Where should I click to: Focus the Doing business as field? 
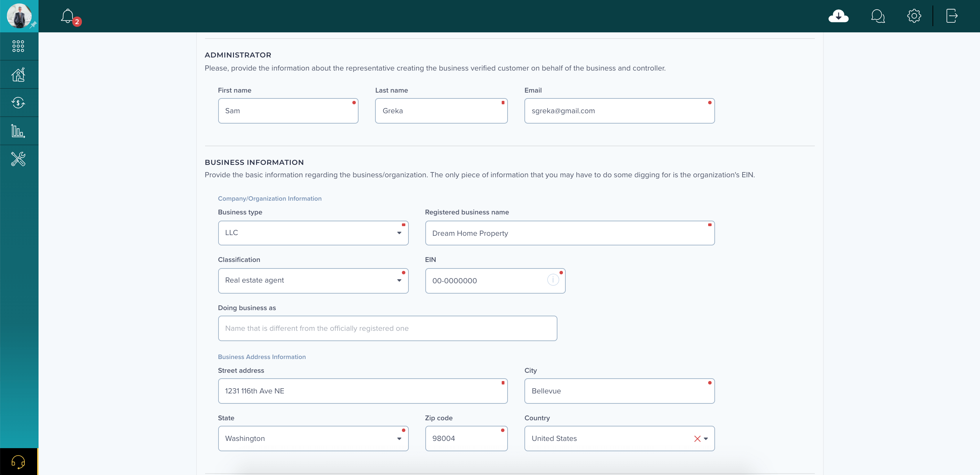(x=388, y=328)
